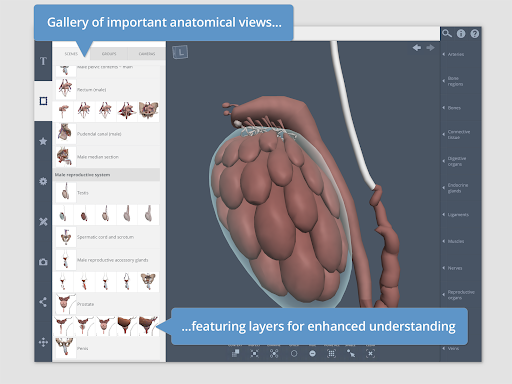Click the connected nodes icon in bottom toolbar

274,353
